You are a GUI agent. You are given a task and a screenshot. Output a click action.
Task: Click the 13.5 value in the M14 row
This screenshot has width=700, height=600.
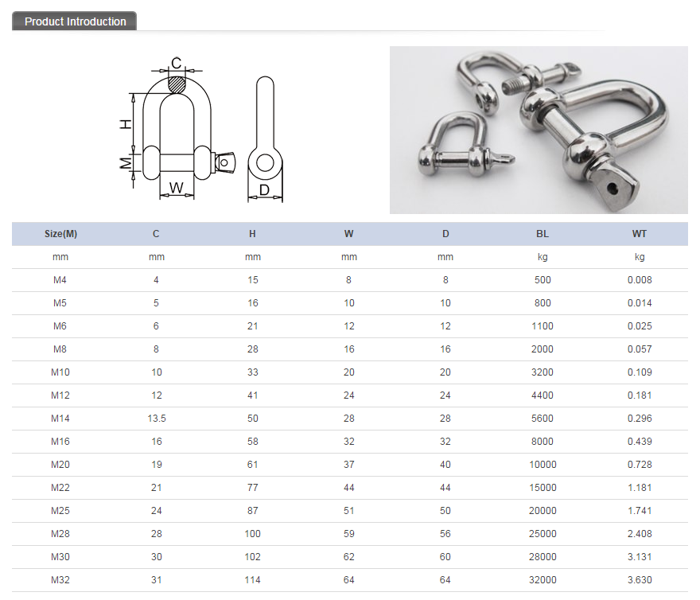coord(156,418)
